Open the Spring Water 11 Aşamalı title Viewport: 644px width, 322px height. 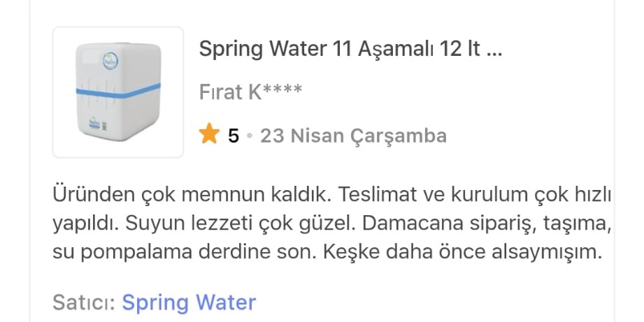[350, 49]
